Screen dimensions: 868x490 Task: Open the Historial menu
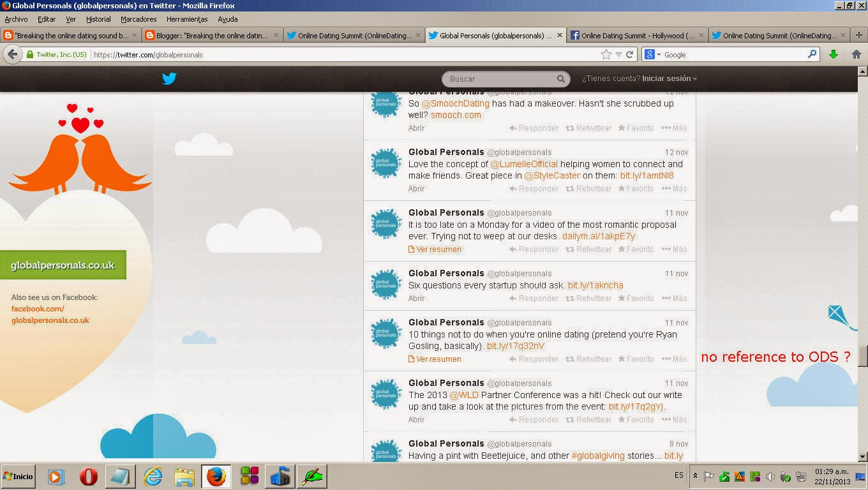98,19
